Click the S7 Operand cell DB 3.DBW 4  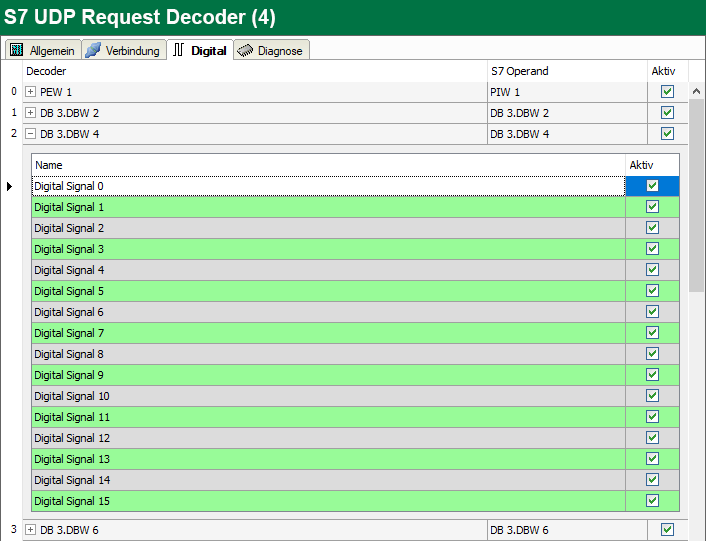(x=567, y=134)
